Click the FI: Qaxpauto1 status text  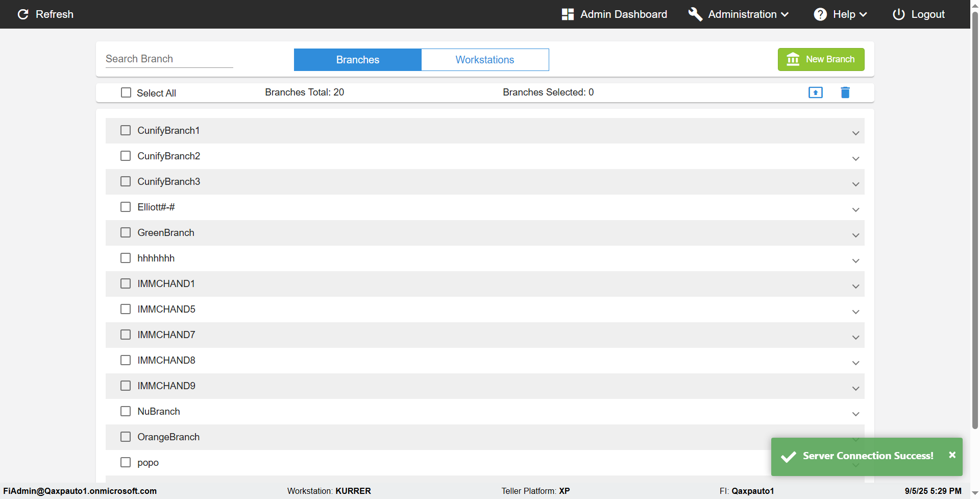[x=747, y=491]
